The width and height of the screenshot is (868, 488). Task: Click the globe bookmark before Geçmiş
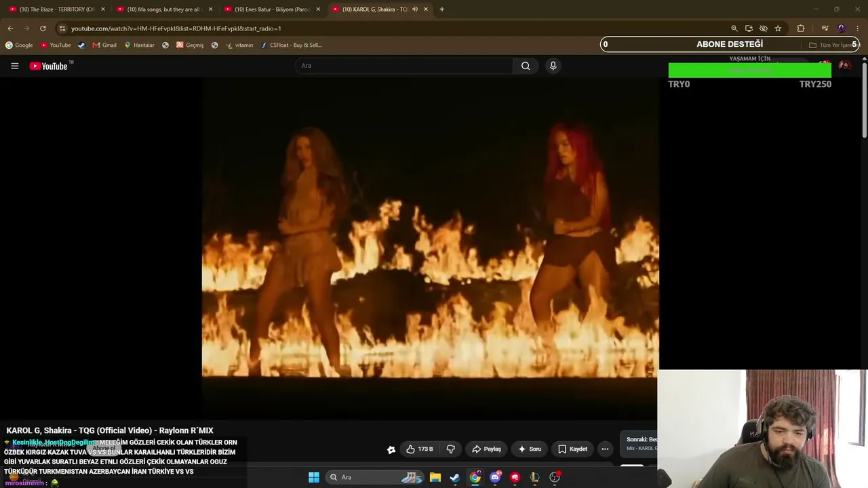pos(165,45)
